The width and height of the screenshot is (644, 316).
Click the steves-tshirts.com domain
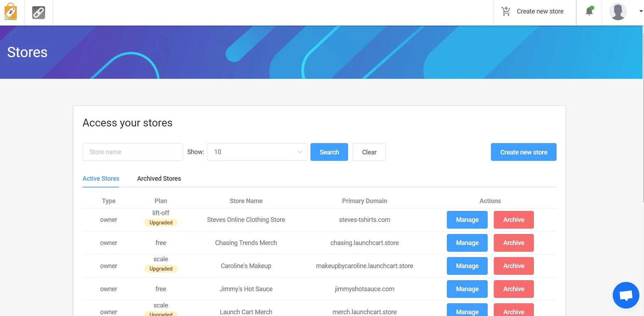[x=364, y=220]
